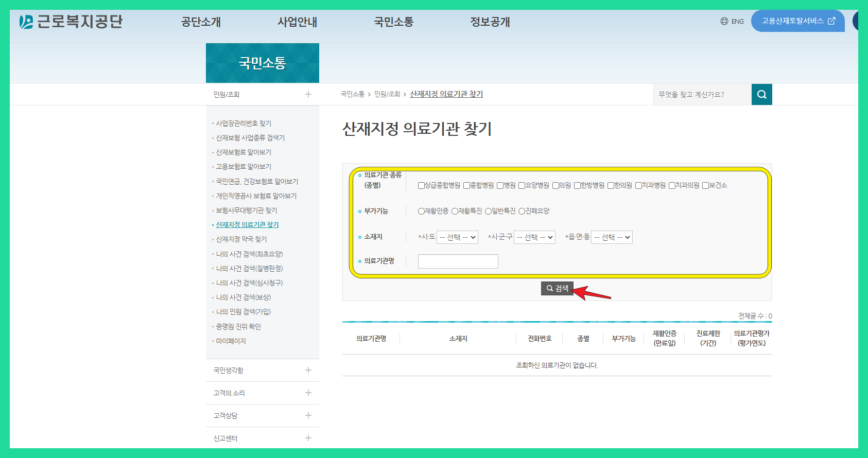
Task: Click the 근로복지공단 logo
Action: (x=71, y=22)
